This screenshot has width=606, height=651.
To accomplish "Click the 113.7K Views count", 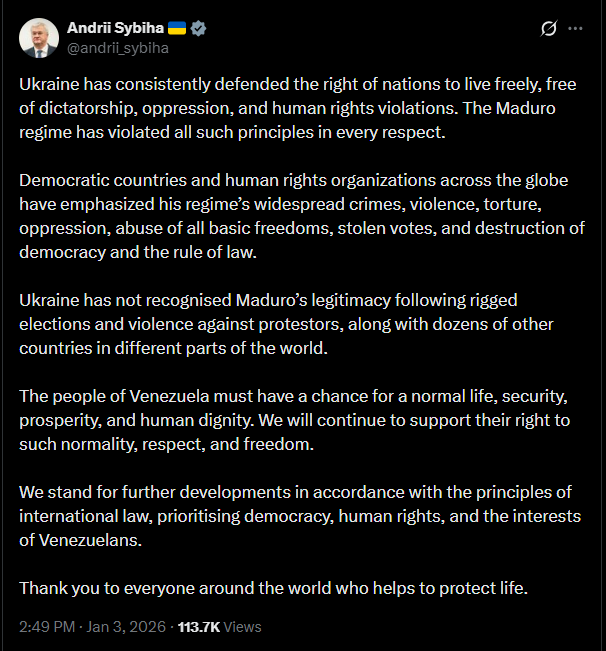I will point(219,627).
